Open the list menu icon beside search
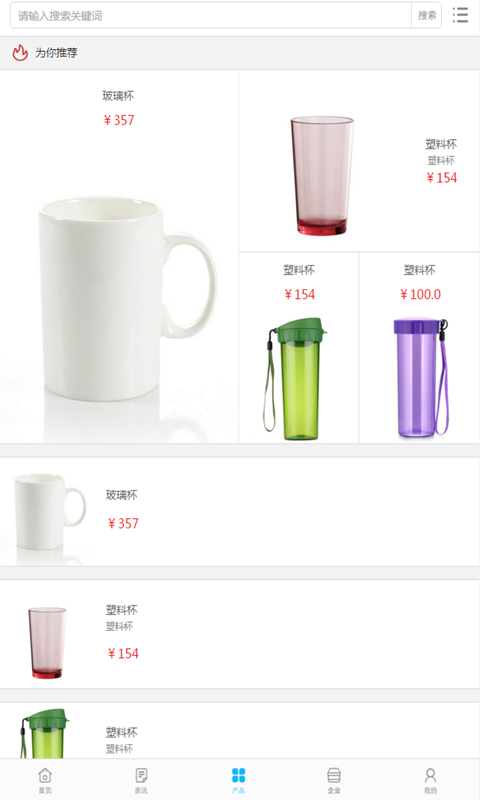 (x=460, y=15)
